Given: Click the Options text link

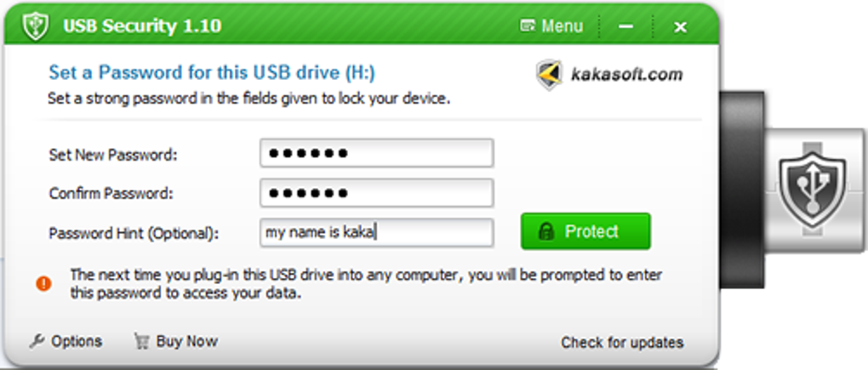Looking at the screenshot, I should point(76,341).
